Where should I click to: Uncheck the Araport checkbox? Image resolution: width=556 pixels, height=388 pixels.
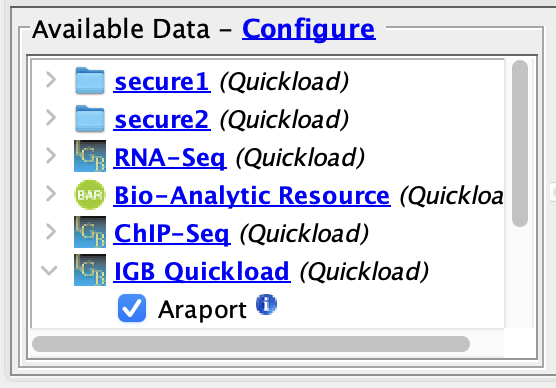point(132,308)
